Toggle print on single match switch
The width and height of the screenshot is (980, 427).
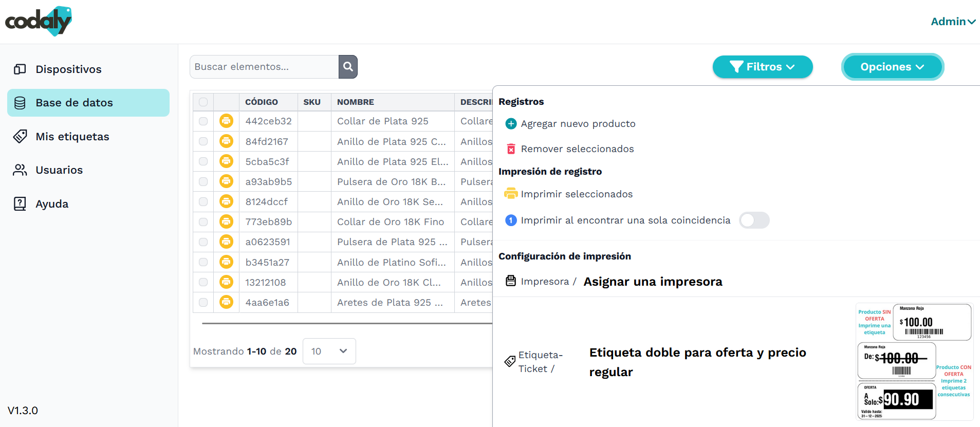coord(754,220)
